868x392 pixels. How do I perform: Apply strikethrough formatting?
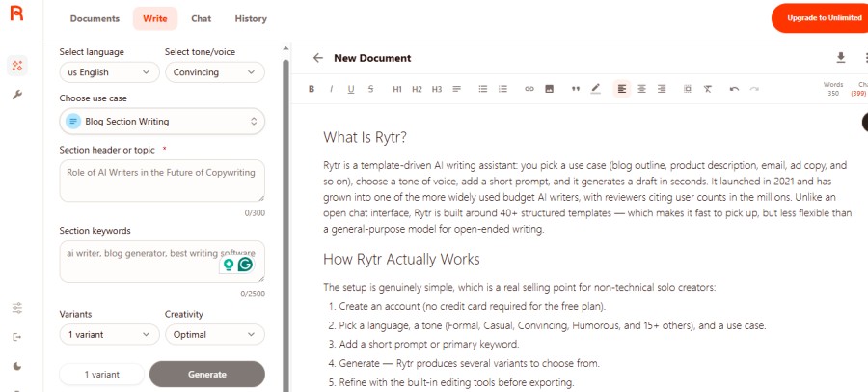click(371, 89)
